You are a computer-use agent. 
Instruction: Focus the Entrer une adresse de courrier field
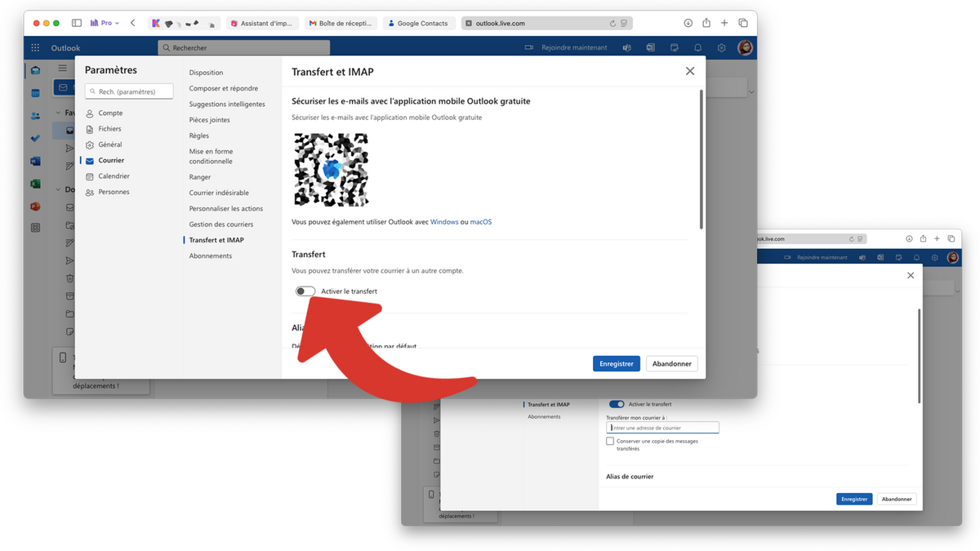tap(662, 428)
